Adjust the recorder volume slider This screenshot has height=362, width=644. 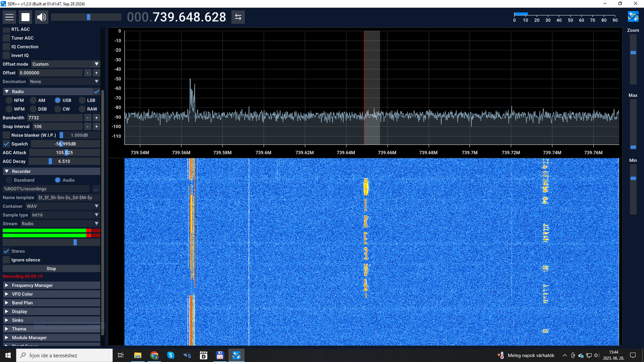click(x=51, y=242)
